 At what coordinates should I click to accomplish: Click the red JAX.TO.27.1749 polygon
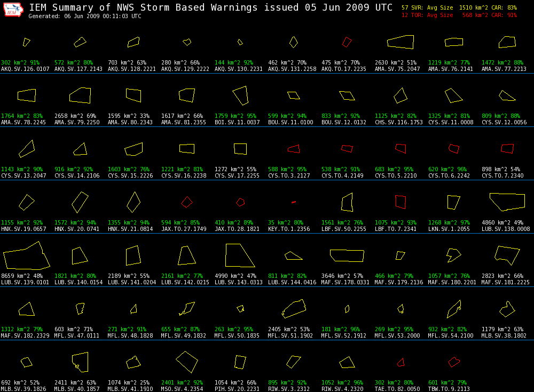(x=186, y=202)
